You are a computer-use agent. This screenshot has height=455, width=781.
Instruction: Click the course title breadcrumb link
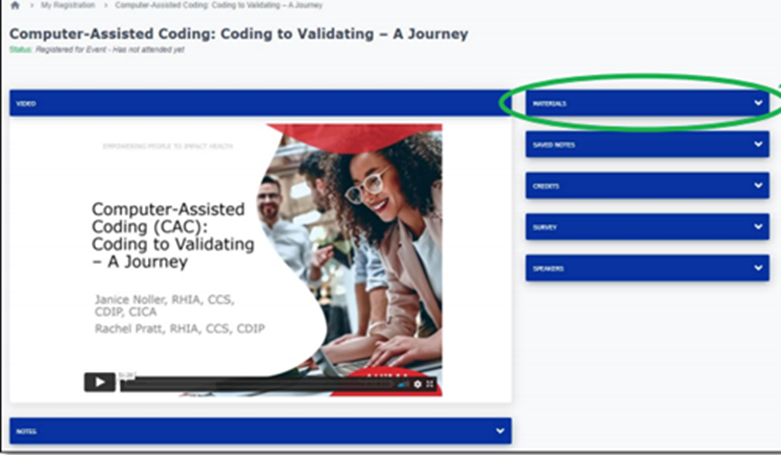(x=219, y=6)
